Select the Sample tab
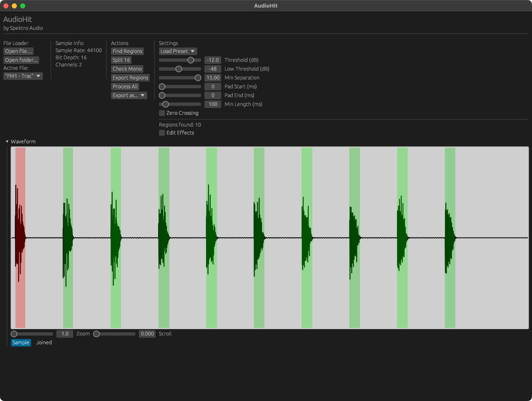 (21, 343)
